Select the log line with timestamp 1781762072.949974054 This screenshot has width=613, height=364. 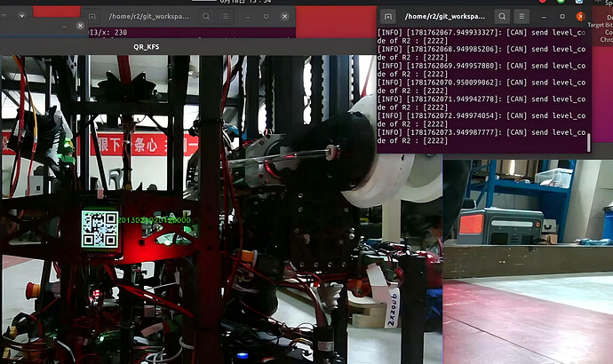click(x=482, y=115)
